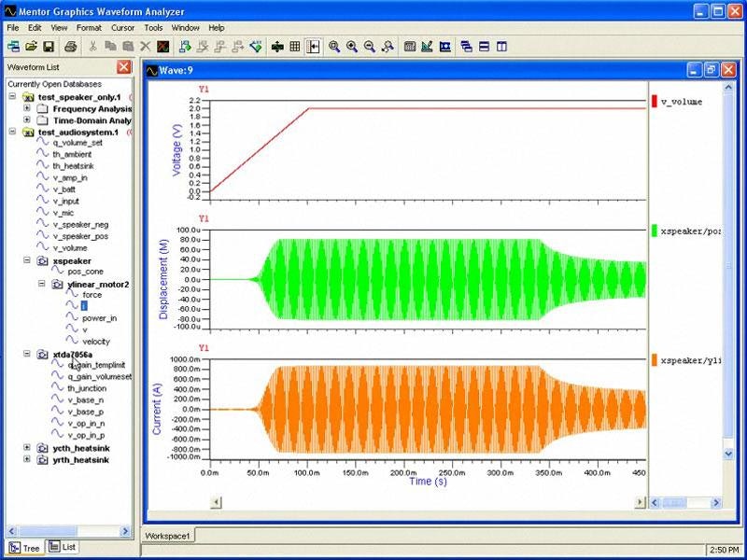Toggle the pressed-in snap-to-data toolbar button
This screenshot has width=747, height=560.
(x=313, y=46)
